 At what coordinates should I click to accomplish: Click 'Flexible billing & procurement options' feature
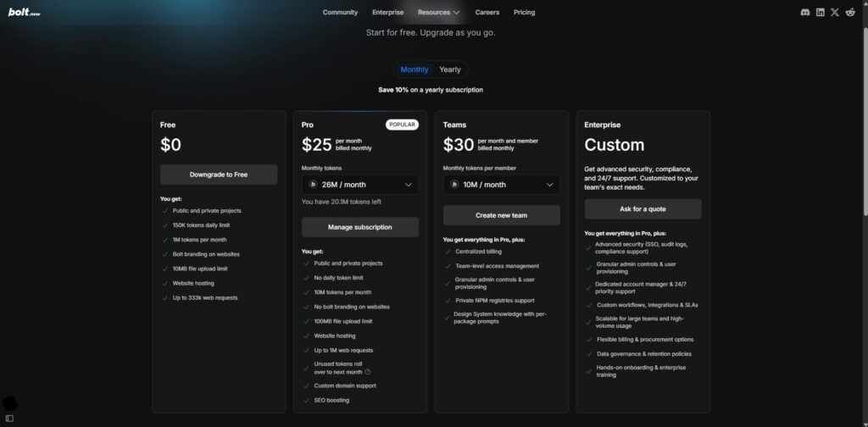(645, 340)
